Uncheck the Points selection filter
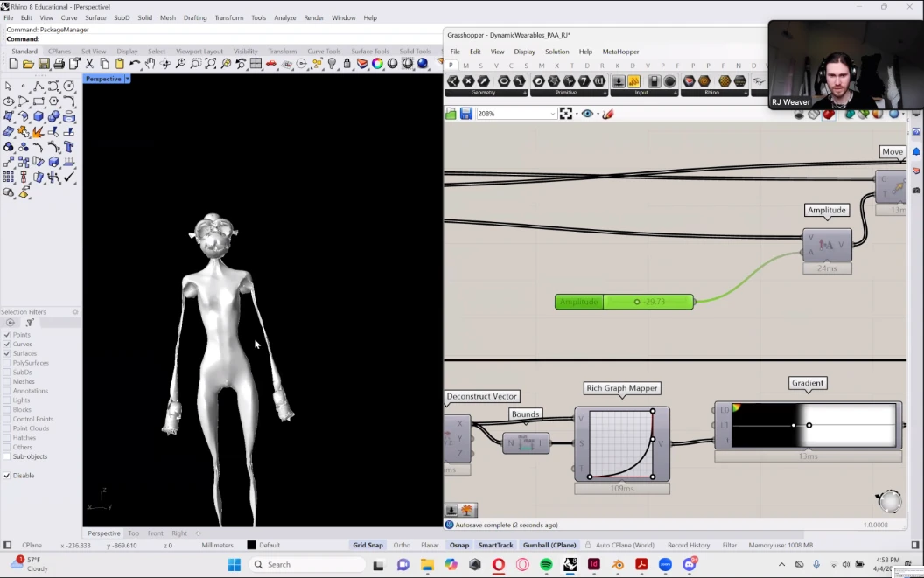The image size is (924, 578). click(7, 335)
